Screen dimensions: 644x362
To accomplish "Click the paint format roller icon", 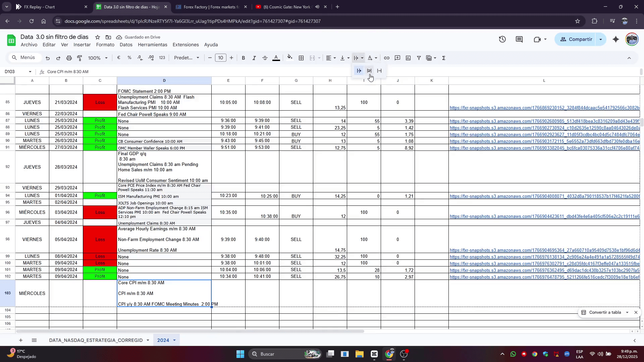I will coord(79,58).
